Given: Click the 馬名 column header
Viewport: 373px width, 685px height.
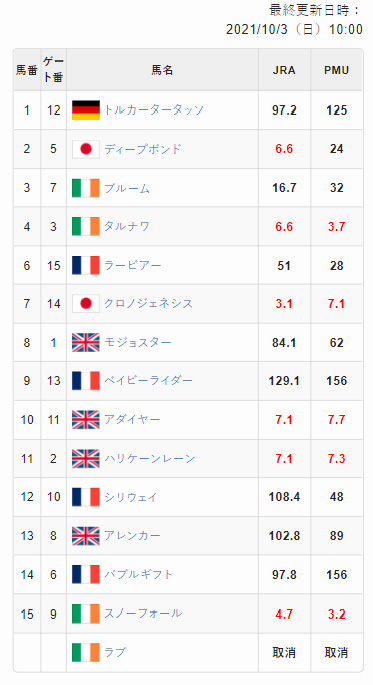Looking at the screenshot, I should point(162,70).
